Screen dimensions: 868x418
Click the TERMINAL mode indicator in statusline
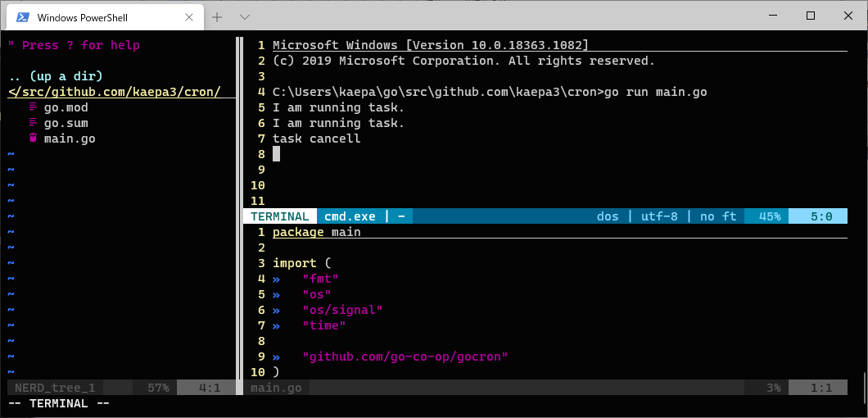[279, 216]
